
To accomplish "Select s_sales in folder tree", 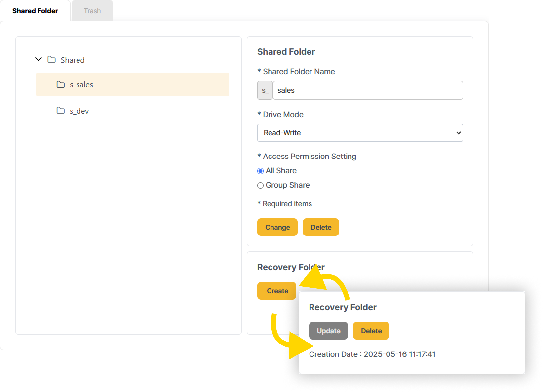I will point(81,85).
